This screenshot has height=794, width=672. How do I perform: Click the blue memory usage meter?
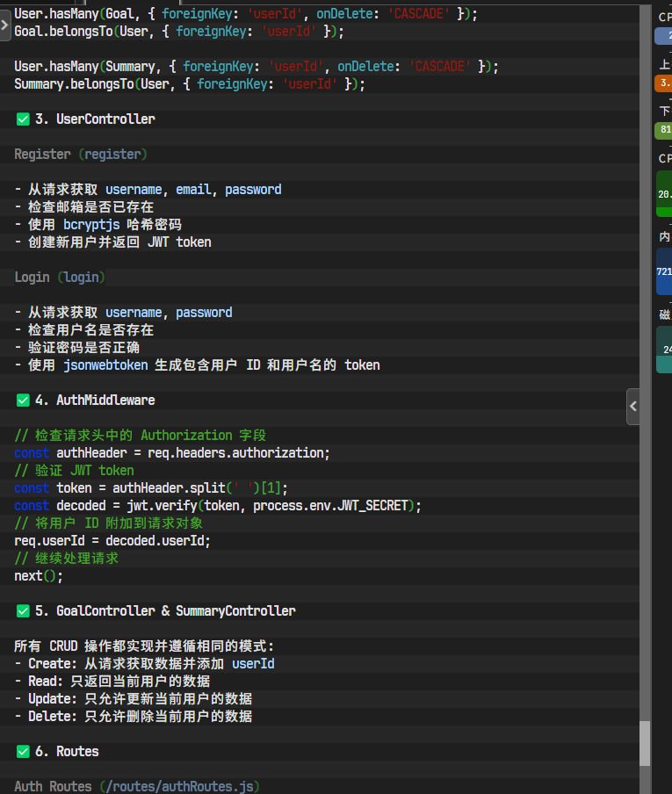click(664, 271)
